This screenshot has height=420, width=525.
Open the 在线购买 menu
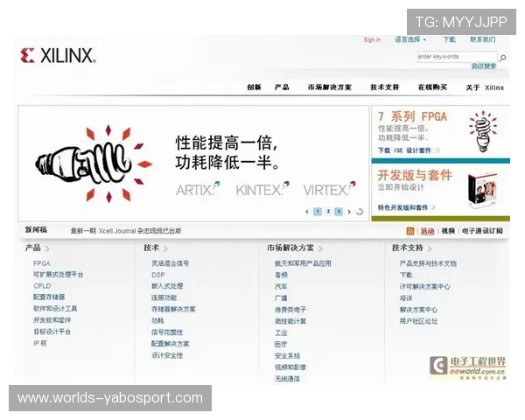(432, 87)
